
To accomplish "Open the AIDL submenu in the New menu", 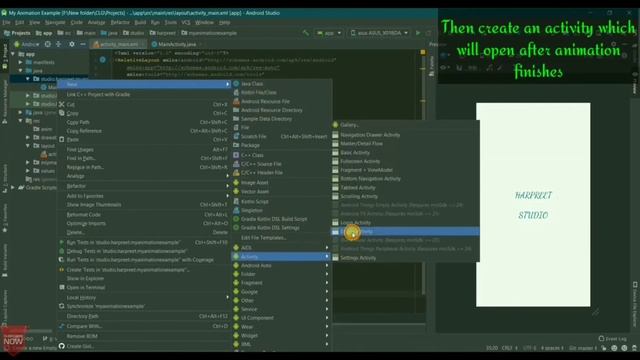I will pos(281,247).
